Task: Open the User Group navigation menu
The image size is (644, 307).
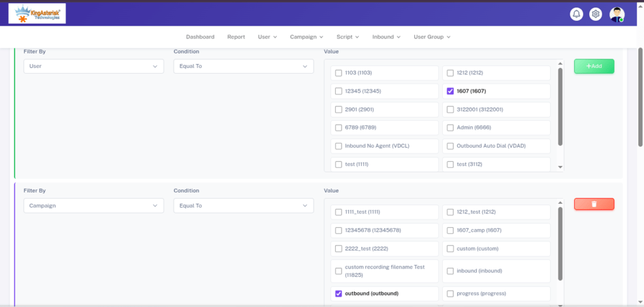Action: [x=431, y=37]
